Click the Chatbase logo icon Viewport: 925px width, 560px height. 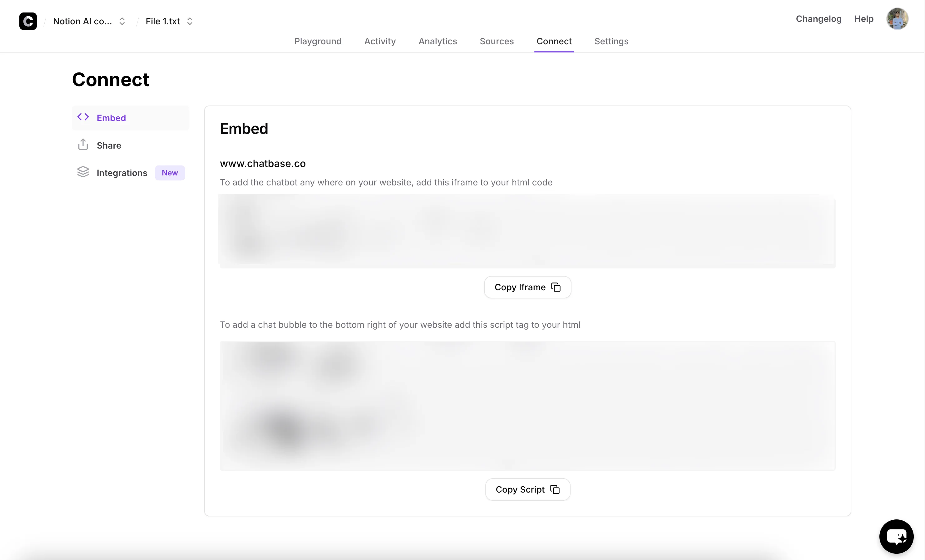[28, 21]
